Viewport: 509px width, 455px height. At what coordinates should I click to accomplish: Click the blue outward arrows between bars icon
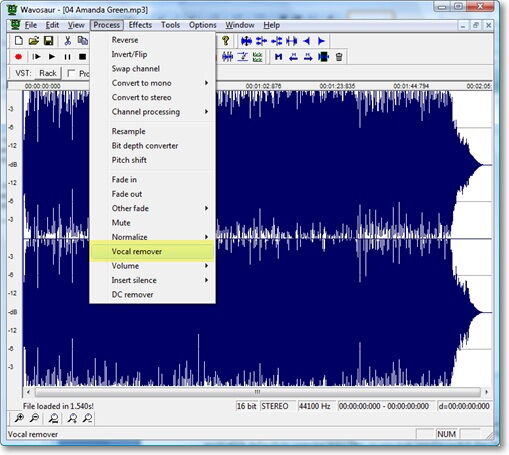pyautogui.click(x=292, y=41)
